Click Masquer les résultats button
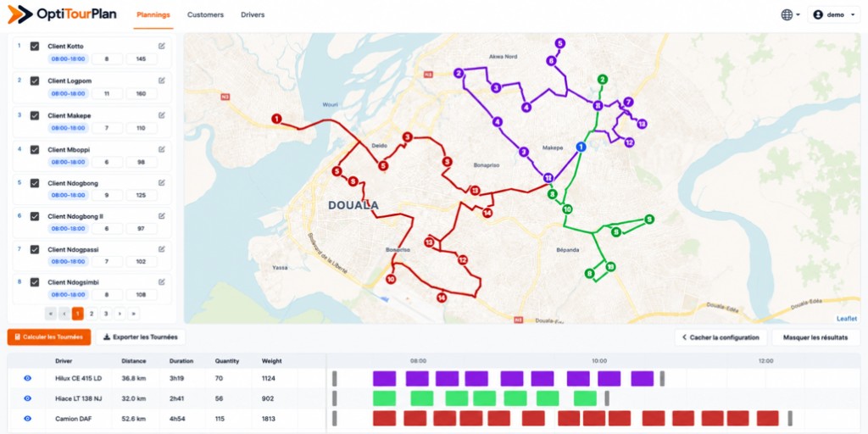 pyautogui.click(x=815, y=337)
